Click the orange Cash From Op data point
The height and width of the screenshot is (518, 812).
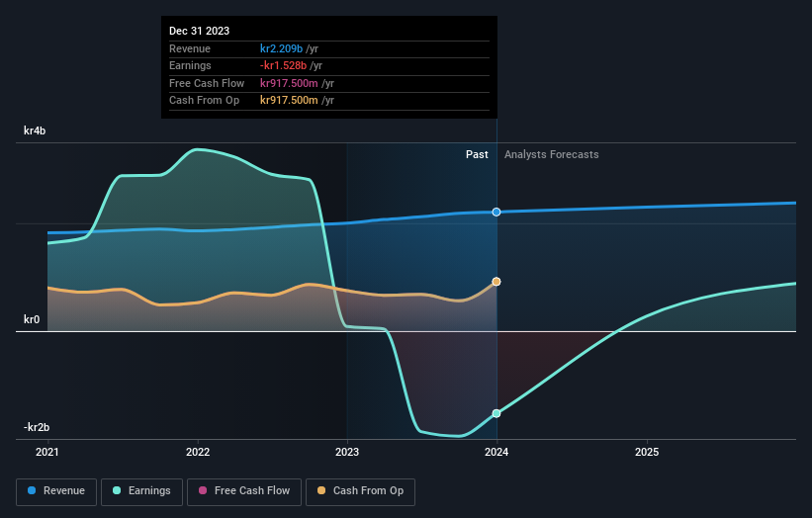496,282
